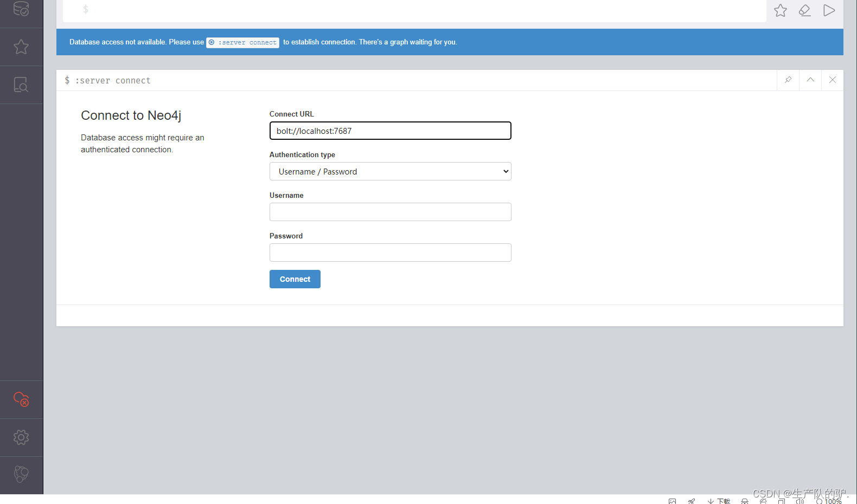Run the query with play icon
Image resolution: width=857 pixels, height=504 pixels.
tap(829, 10)
